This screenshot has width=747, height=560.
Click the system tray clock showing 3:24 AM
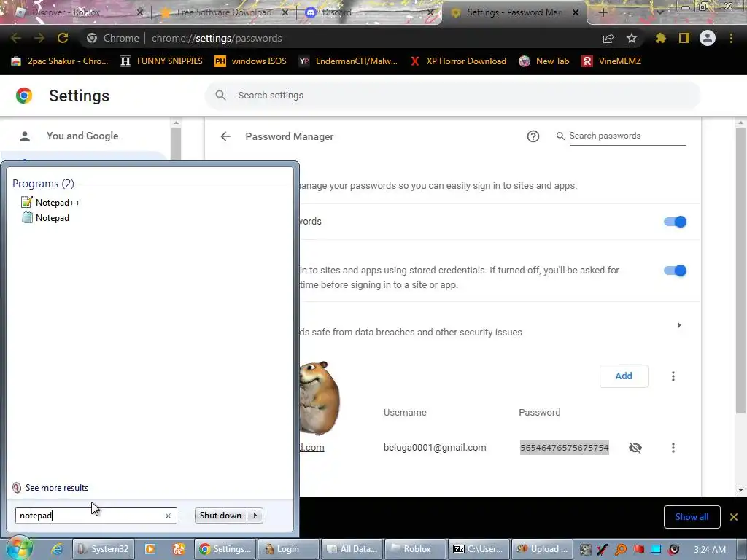pyautogui.click(x=709, y=550)
